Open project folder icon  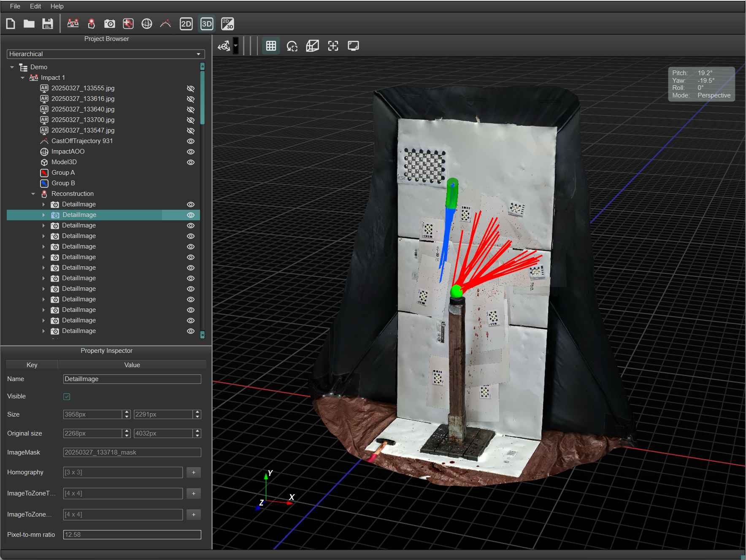[29, 24]
